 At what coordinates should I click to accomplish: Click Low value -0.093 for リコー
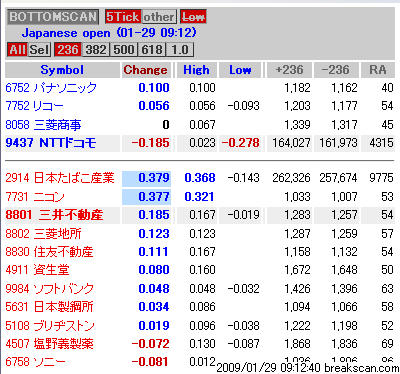point(244,106)
